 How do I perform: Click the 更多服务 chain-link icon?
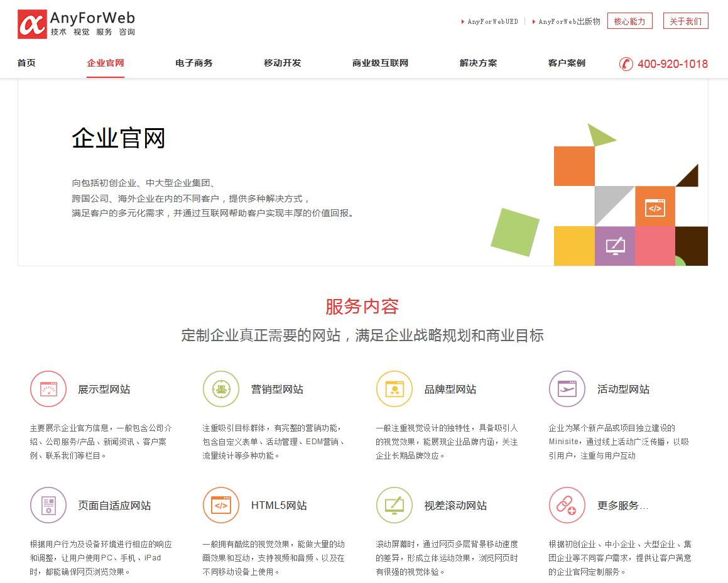567,505
